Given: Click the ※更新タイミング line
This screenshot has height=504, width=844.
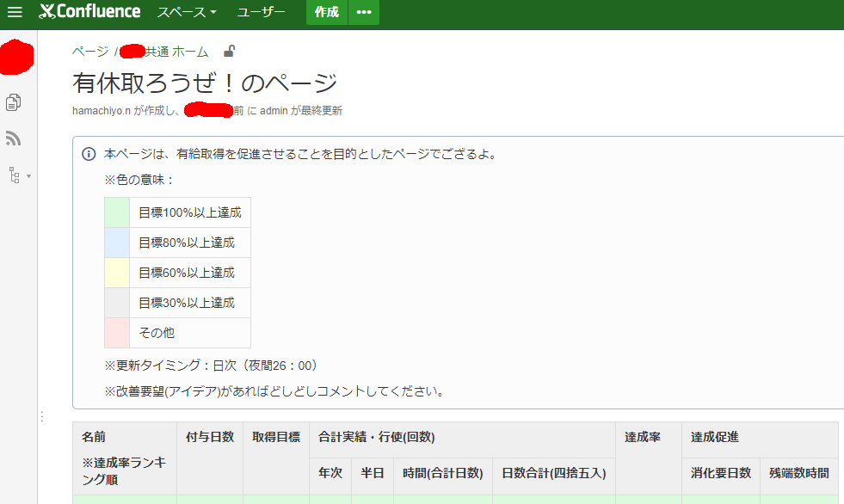Looking at the screenshot, I should tap(213, 366).
